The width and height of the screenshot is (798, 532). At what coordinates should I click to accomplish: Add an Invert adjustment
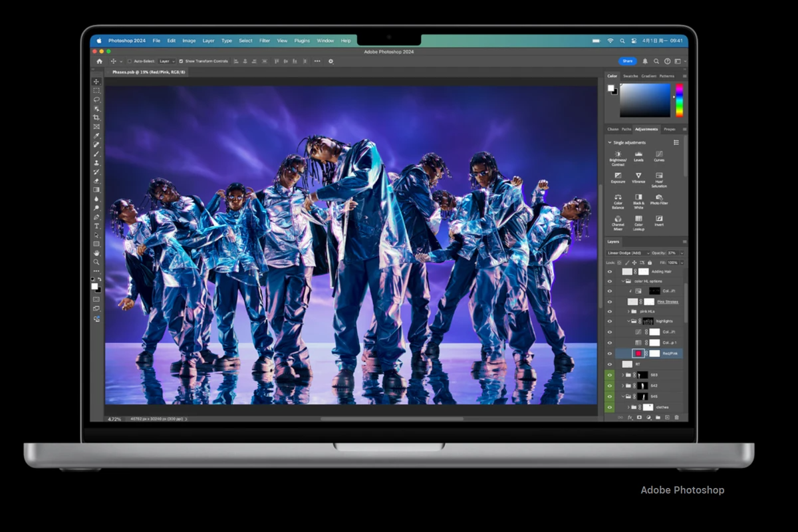[659, 221]
